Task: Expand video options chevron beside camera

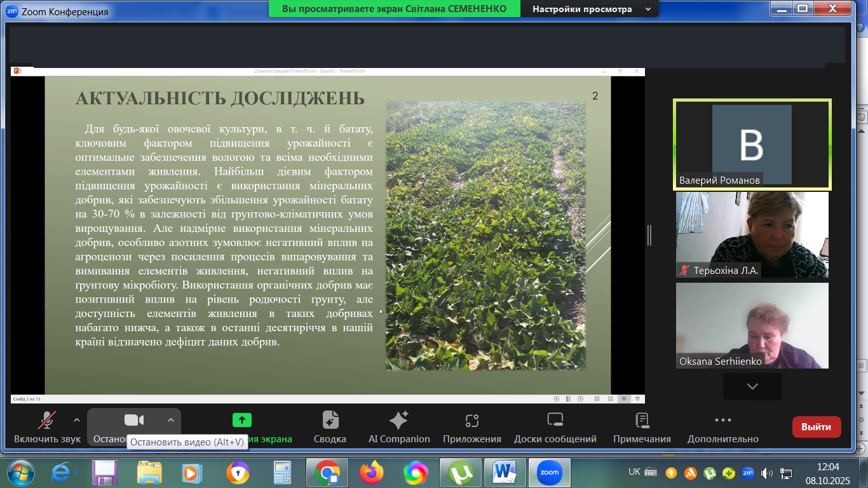Action: 170,420
